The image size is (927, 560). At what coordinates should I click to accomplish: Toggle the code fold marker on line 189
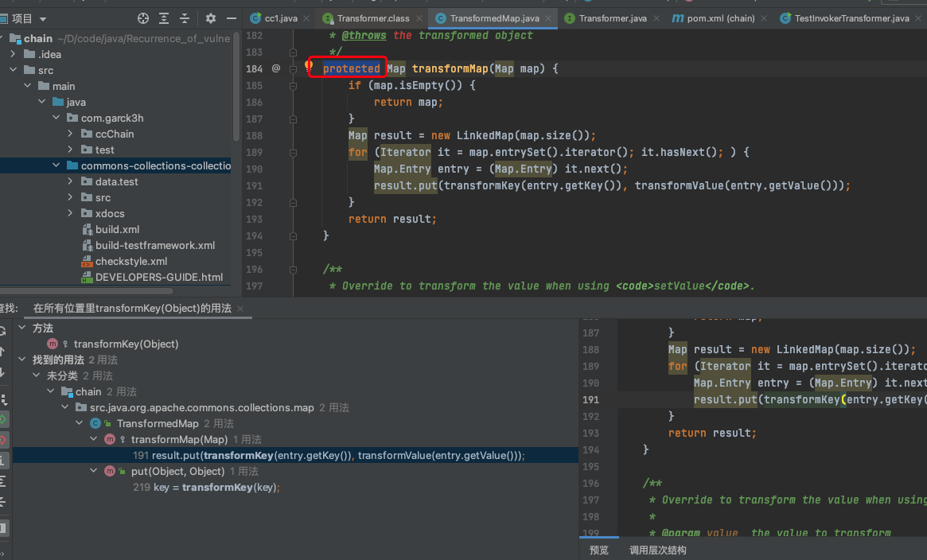[x=293, y=153]
